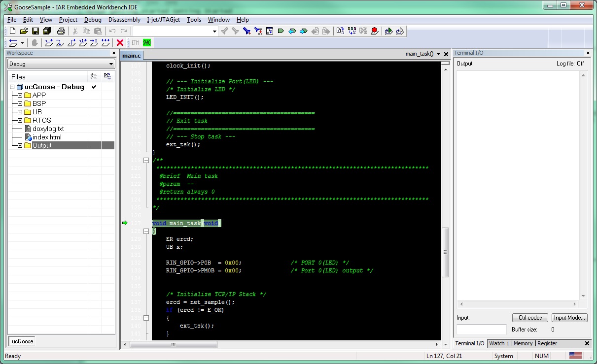Toggle the ETM trace button
Viewport: 597px width, 364px height.
136,43
